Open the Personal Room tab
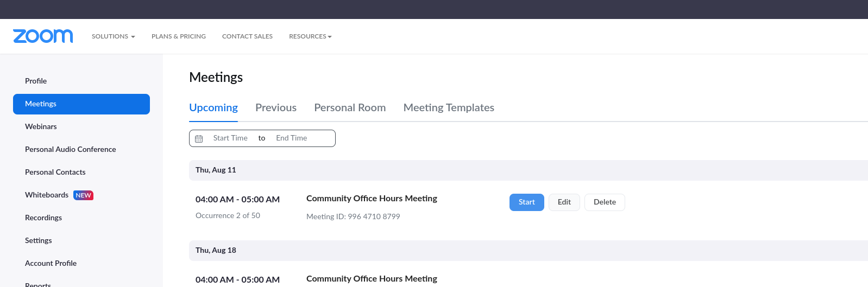The height and width of the screenshot is (287, 868). coord(350,107)
